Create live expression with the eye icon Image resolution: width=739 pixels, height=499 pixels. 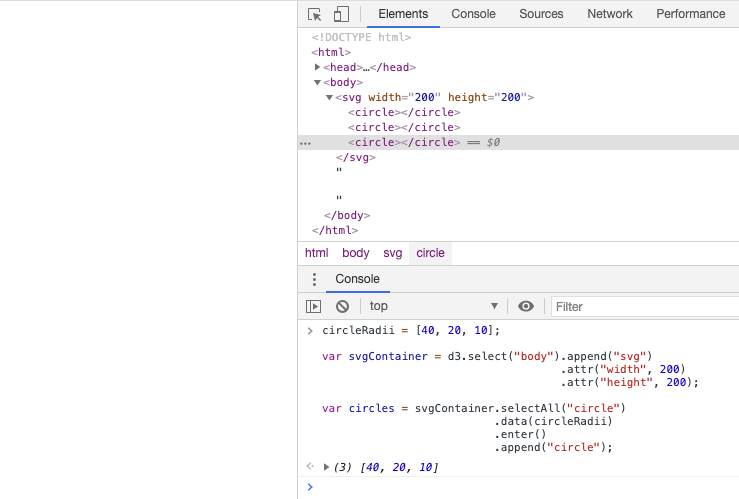click(526, 306)
